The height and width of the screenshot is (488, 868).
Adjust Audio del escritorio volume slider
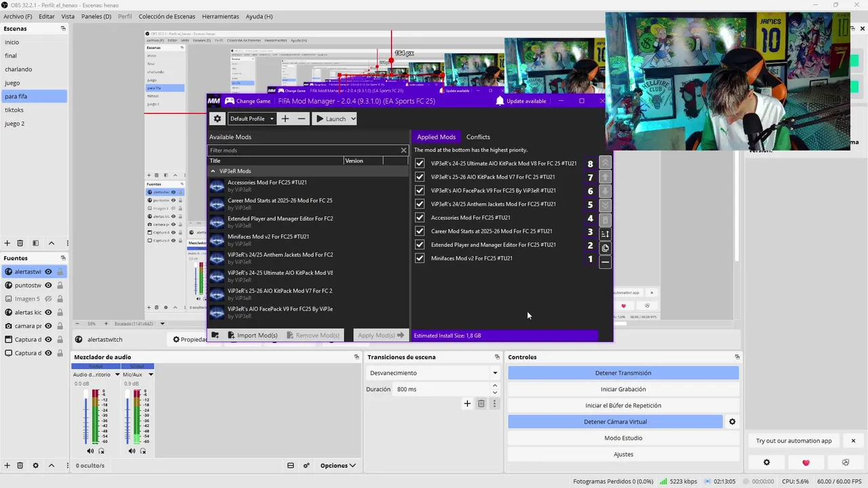86,417
